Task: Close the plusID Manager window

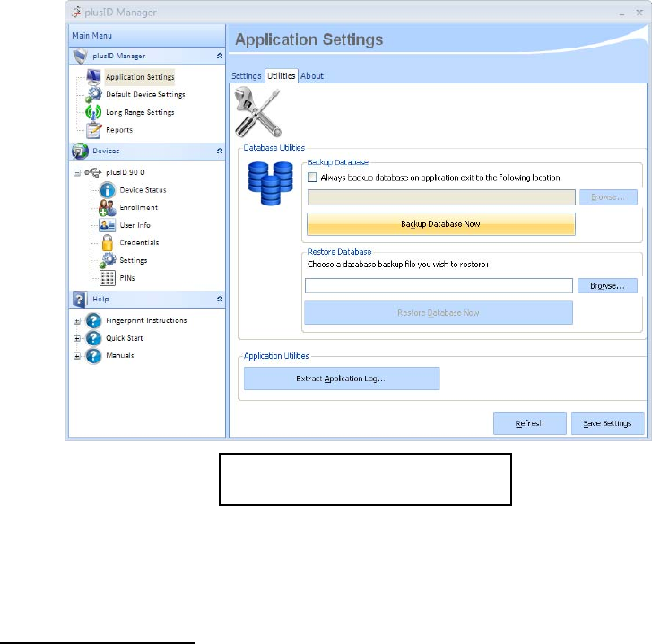Action: pyautogui.click(x=639, y=13)
